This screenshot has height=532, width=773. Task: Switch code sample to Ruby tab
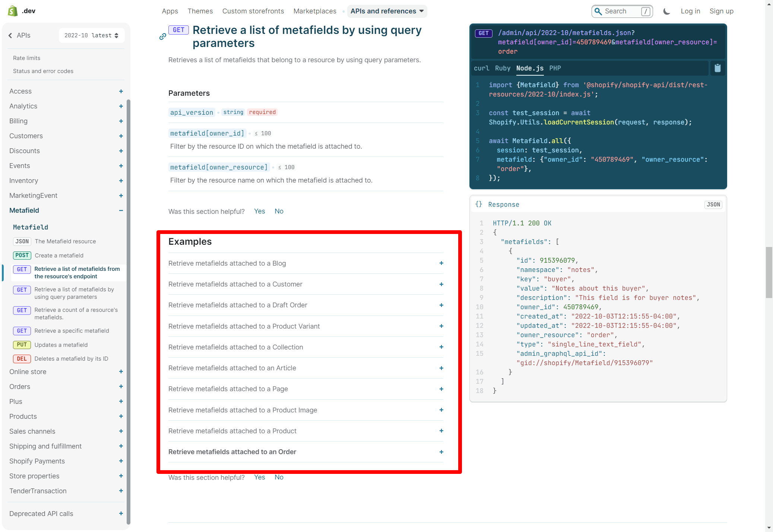point(503,68)
